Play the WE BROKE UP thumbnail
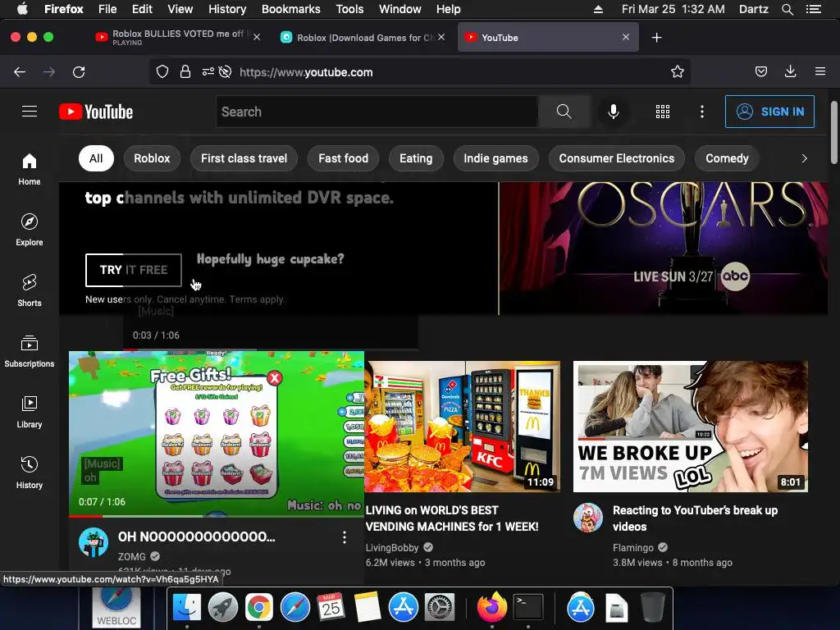This screenshot has height=630, width=840. pyautogui.click(x=691, y=427)
